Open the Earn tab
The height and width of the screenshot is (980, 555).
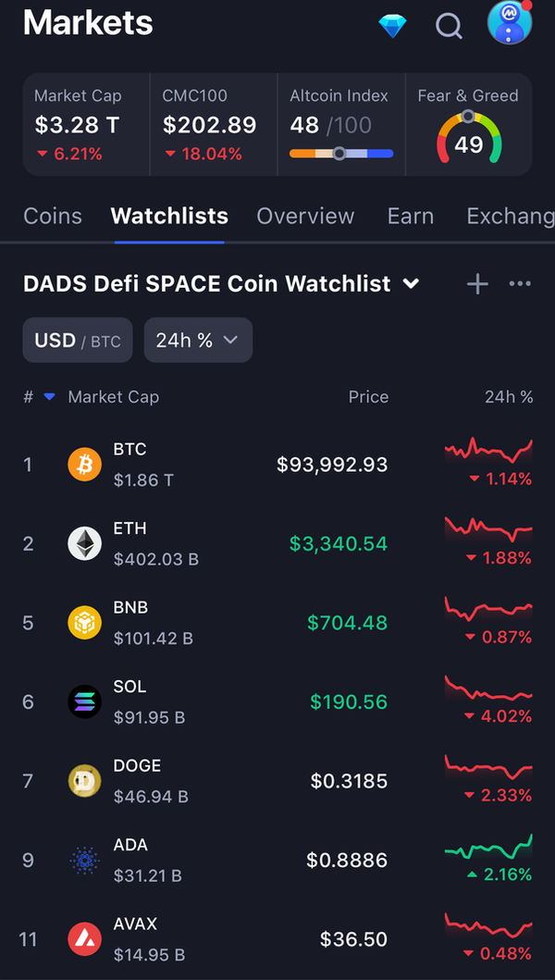(x=411, y=216)
